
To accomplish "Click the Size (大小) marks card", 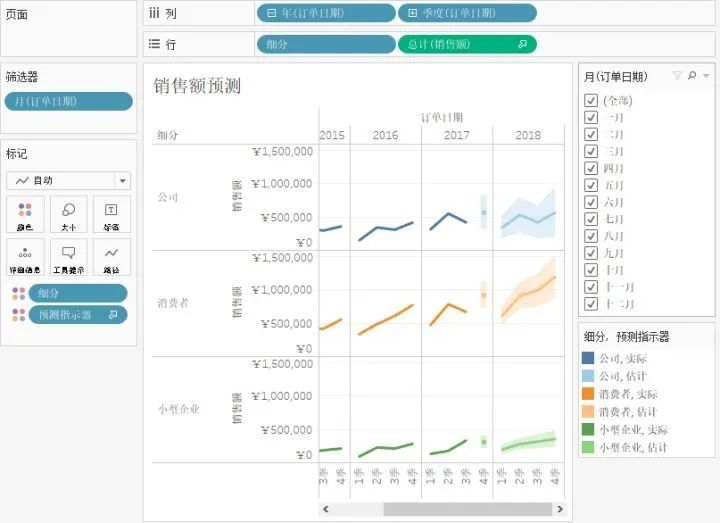I will (68, 214).
